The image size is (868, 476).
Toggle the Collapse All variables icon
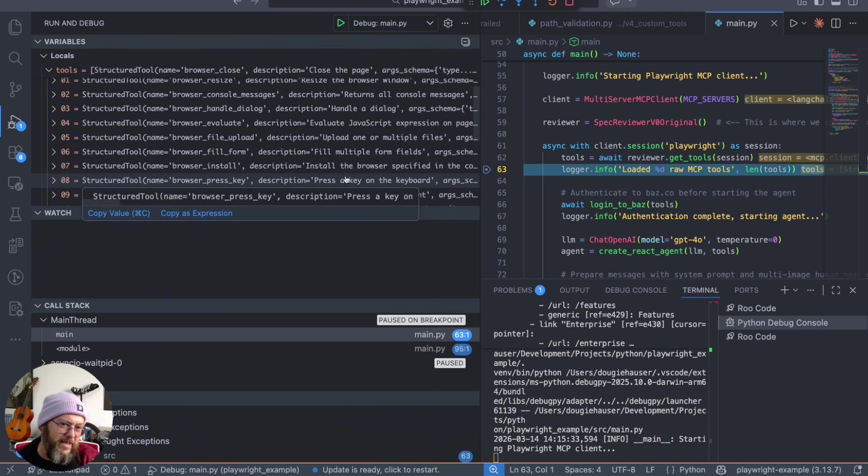pyautogui.click(x=465, y=42)
